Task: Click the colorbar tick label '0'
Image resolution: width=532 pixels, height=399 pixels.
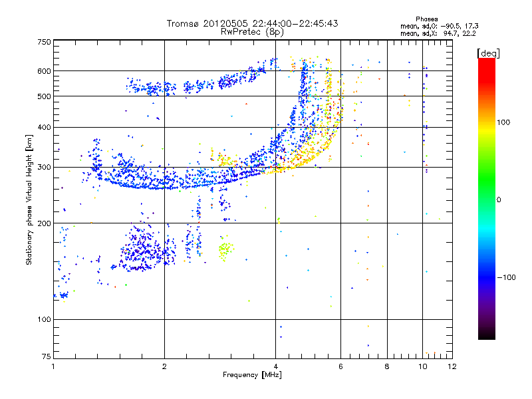Action: click(x=499, y=199)
